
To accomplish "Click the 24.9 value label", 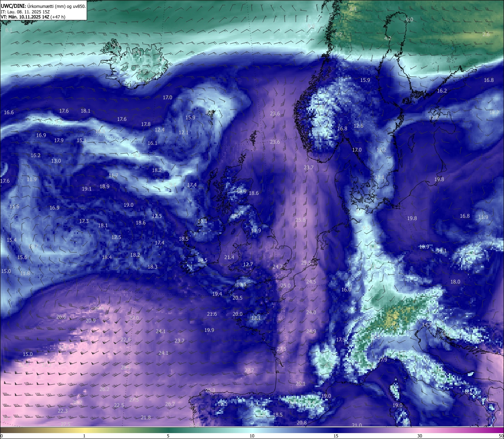I will [x=311, y=331].
